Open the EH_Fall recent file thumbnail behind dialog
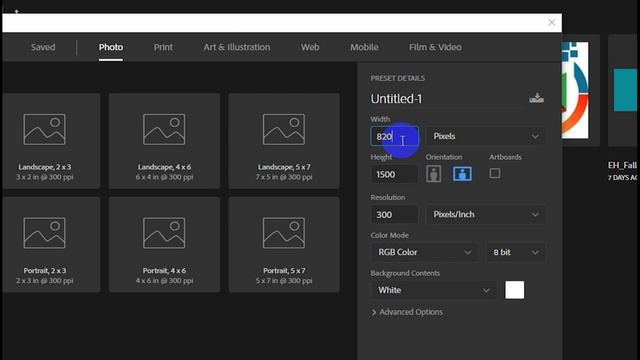640x360 pixels. coord(623,91)
